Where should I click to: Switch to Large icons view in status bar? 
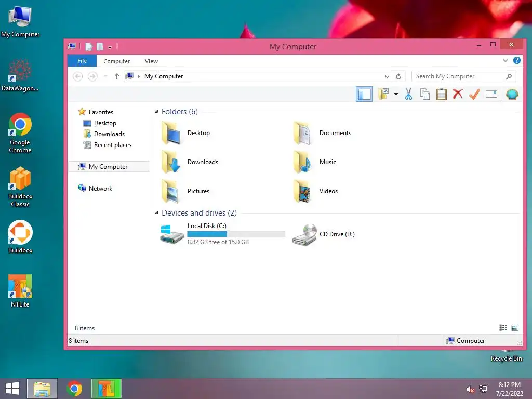[x=515, y=328]
